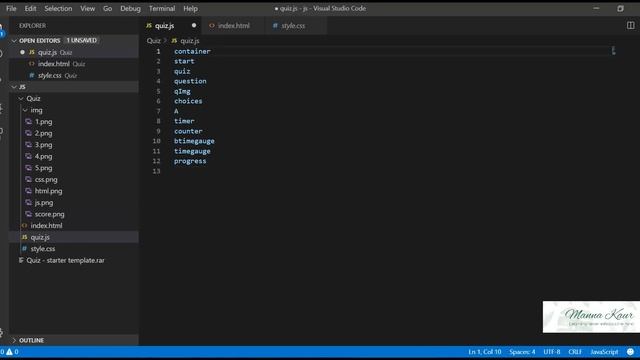Click the word counter on line 9
640x360 pixels.
[188, 131]
